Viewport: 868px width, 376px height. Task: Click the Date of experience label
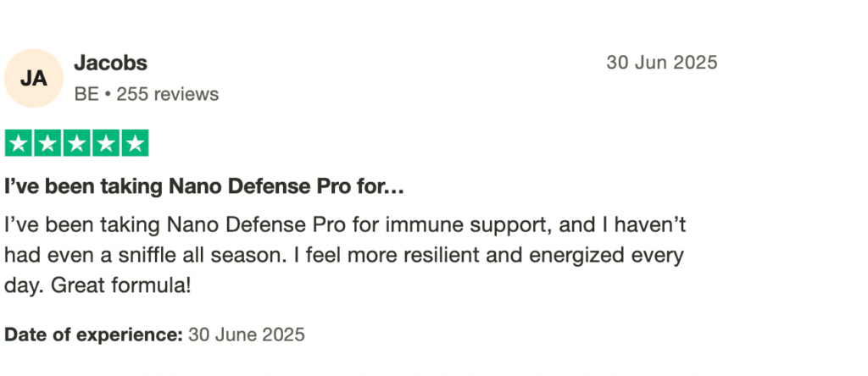tap(93, 335)
